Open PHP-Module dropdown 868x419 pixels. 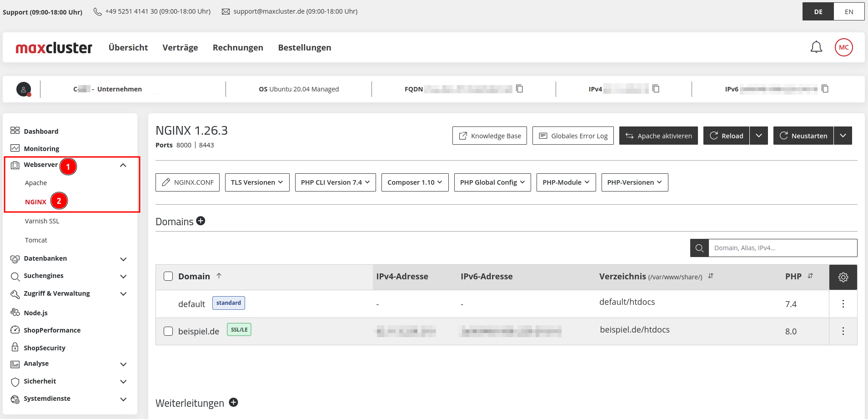(x=566, y=182)
